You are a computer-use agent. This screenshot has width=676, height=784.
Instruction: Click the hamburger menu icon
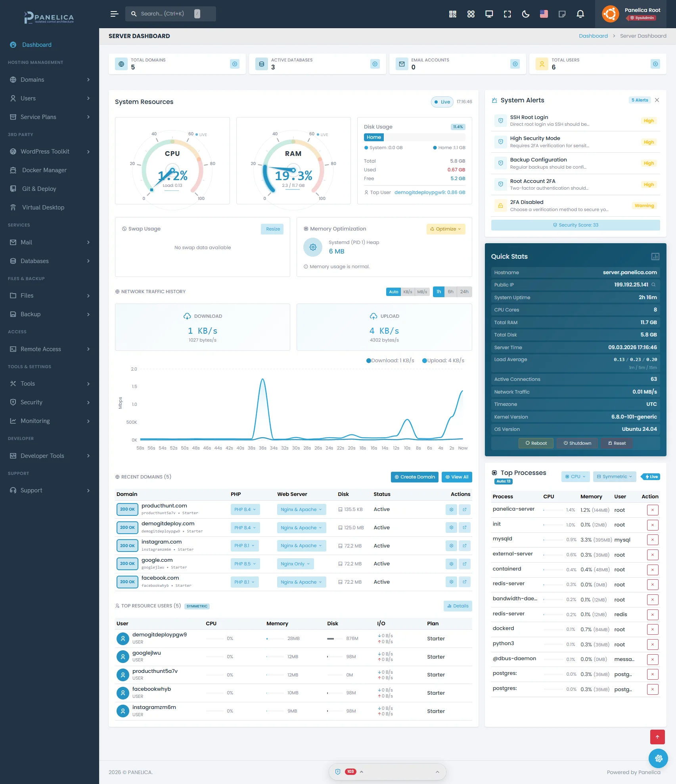(x=114, y=14)
